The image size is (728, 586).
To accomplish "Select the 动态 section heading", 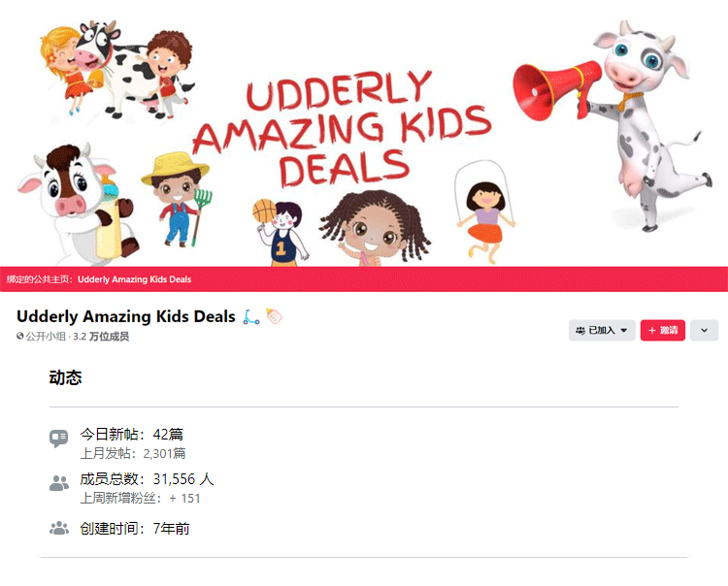I will pos(65,377).
